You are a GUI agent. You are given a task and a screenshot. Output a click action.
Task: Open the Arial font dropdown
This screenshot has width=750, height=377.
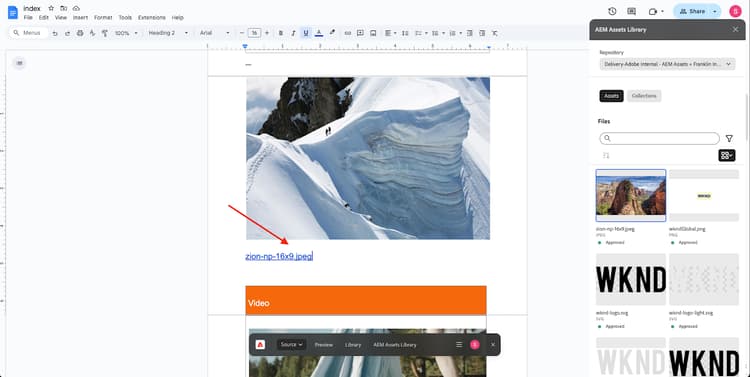(x=215, y=33)
